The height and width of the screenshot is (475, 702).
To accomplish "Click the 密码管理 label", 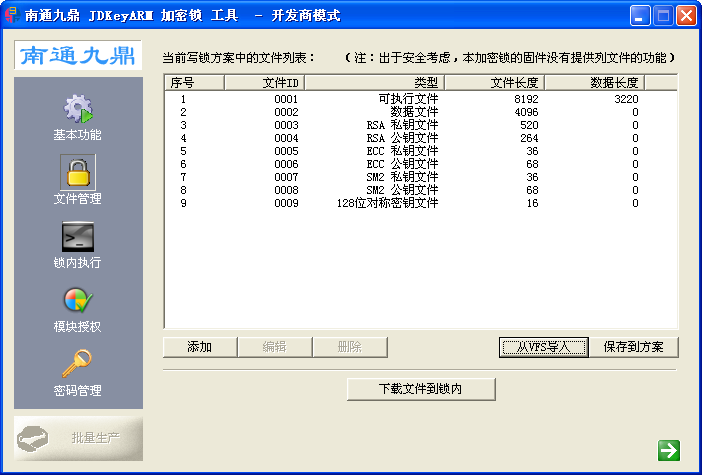I will pos(77,390).
